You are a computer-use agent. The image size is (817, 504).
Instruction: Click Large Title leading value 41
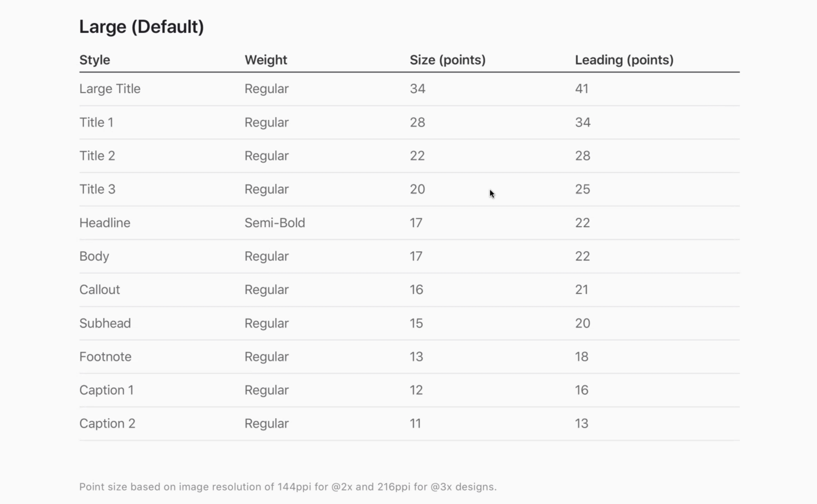click(582, 89)
